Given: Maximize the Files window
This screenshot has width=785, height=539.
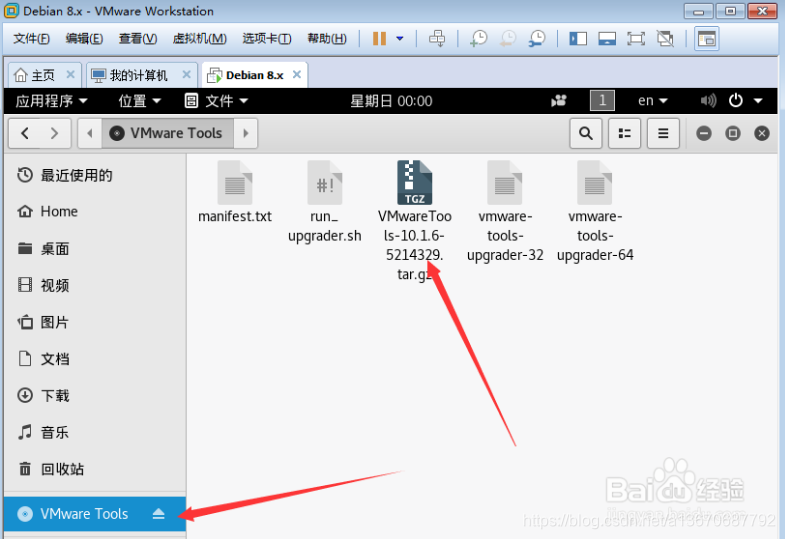Looking at the screenshot, I should 733,134.
